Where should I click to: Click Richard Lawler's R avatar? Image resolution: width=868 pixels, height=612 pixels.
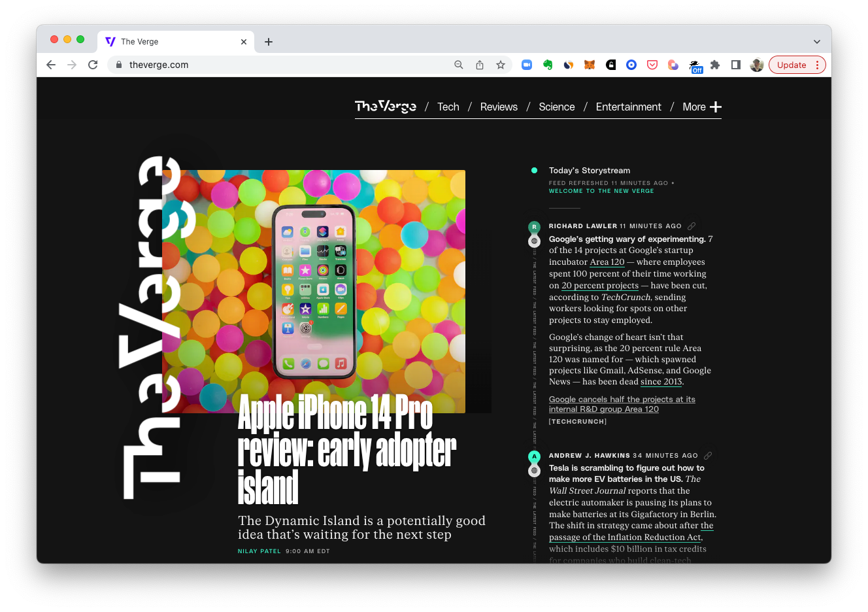pyautogui.click(x=534, y=227)
